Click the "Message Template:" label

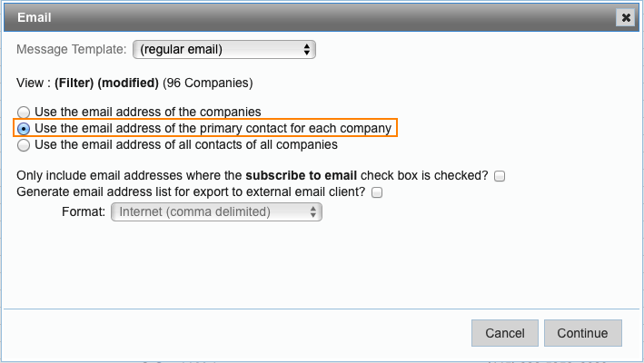(x=72, y=49)
